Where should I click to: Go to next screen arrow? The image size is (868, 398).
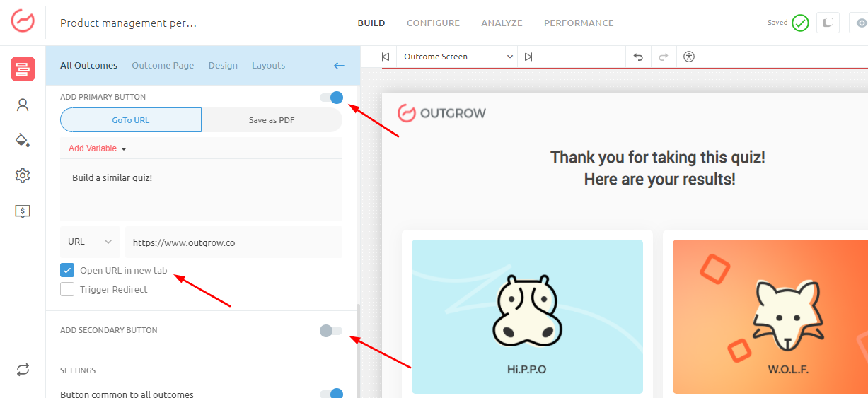pyautogui.click(x=528, y=57)
